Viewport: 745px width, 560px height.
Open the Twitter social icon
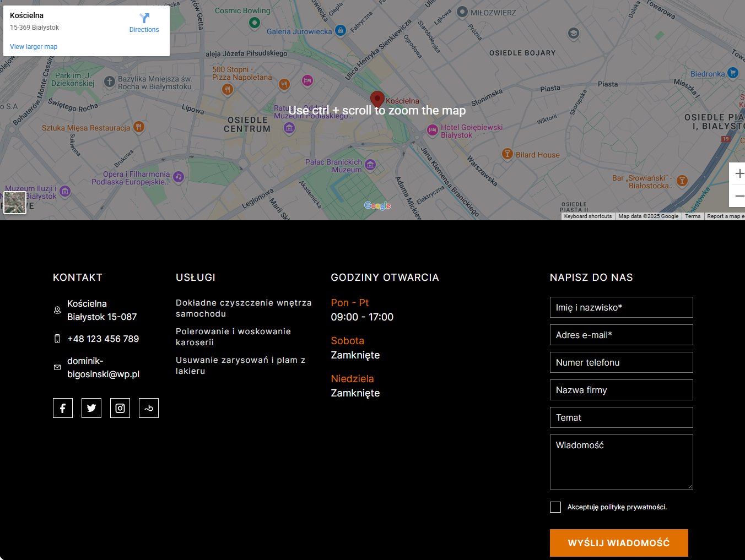91,408
